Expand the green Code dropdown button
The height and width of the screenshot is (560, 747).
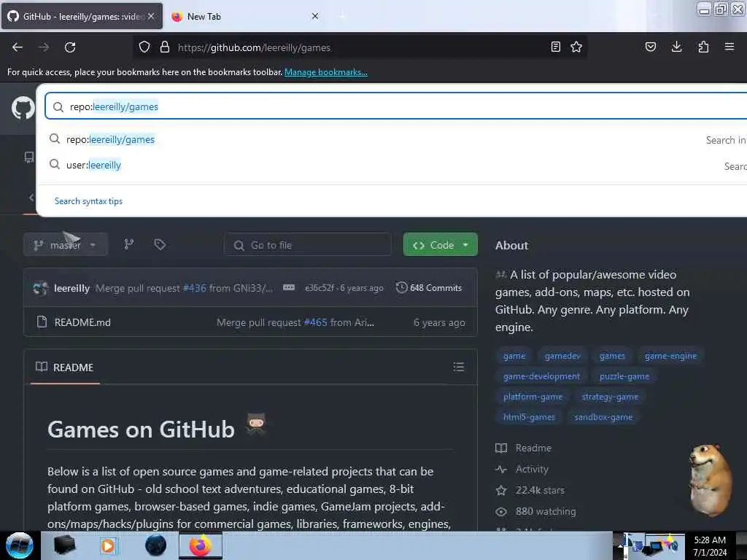[440, 245]
